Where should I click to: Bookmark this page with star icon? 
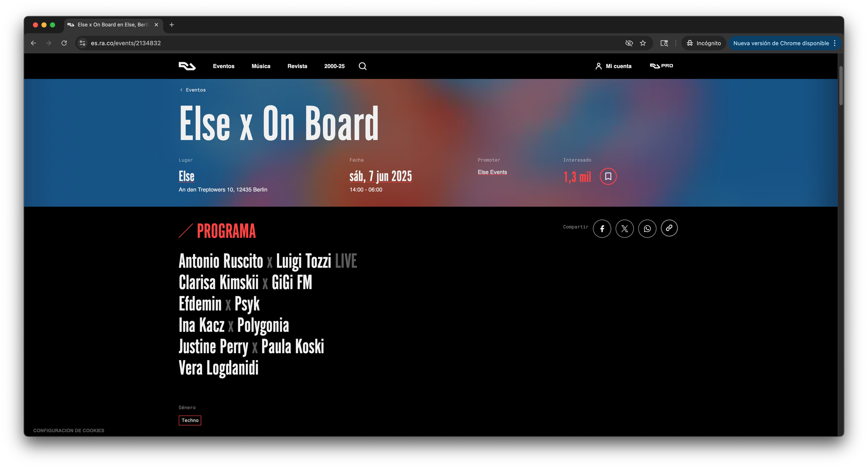click(x=643, y=43)
